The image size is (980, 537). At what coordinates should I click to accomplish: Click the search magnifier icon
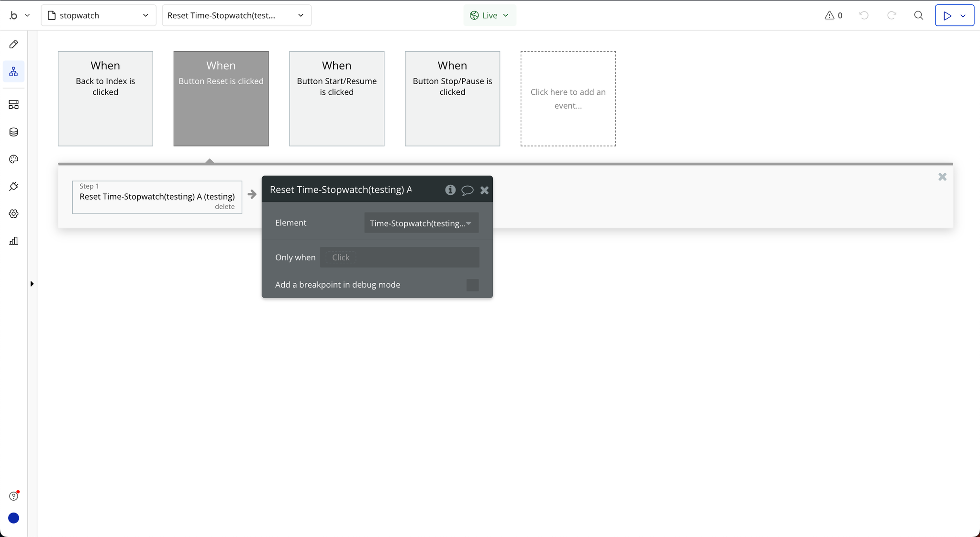pyautogui.click(x=918, y=15)
